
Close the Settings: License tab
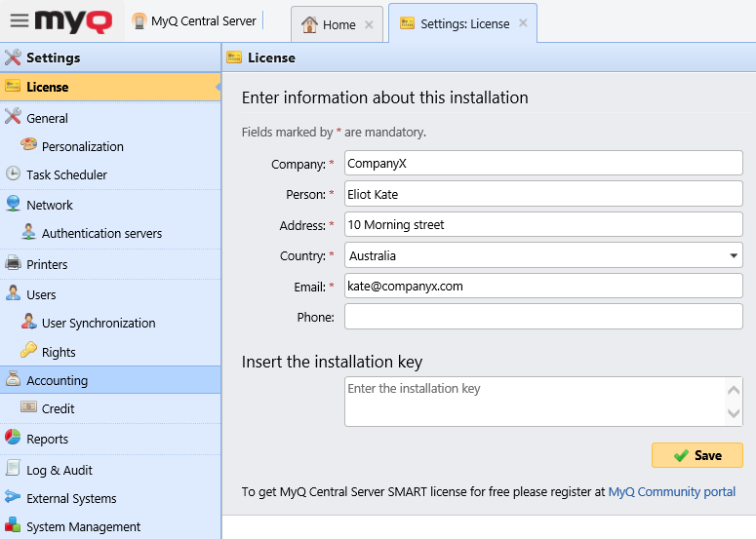(523, 24)
